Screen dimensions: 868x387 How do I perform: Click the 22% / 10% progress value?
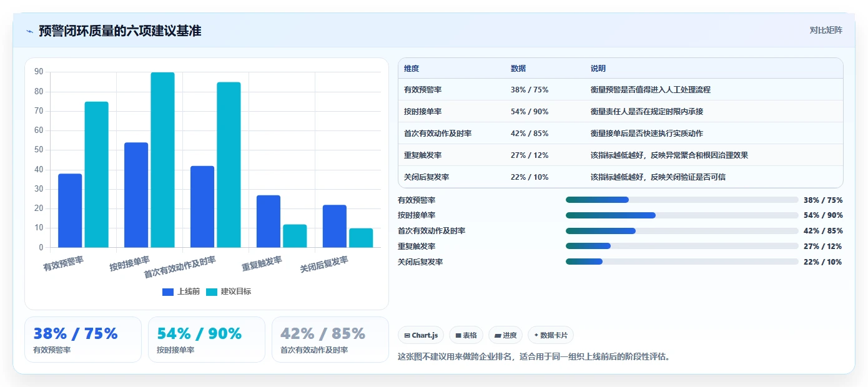pyautogui.click(x=823, y=262)
